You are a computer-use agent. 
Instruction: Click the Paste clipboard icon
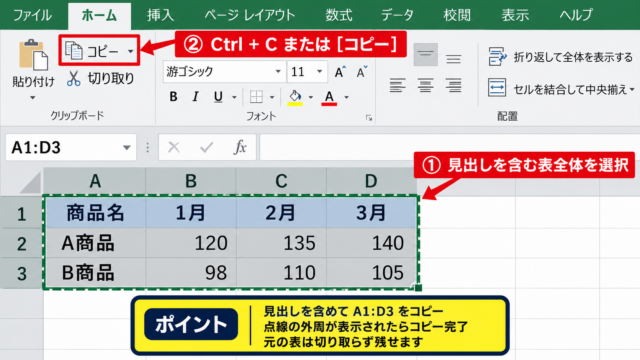[x=34, y=55]
